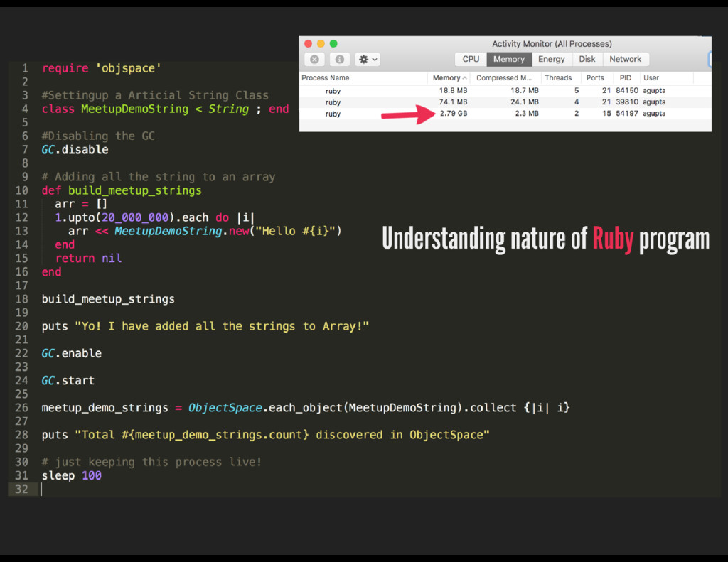The height and width of the screenshot is (562, 728).
Task: Click 'GC.enable' on line 22
Action: pyautogui.click(x=72, y=354)
